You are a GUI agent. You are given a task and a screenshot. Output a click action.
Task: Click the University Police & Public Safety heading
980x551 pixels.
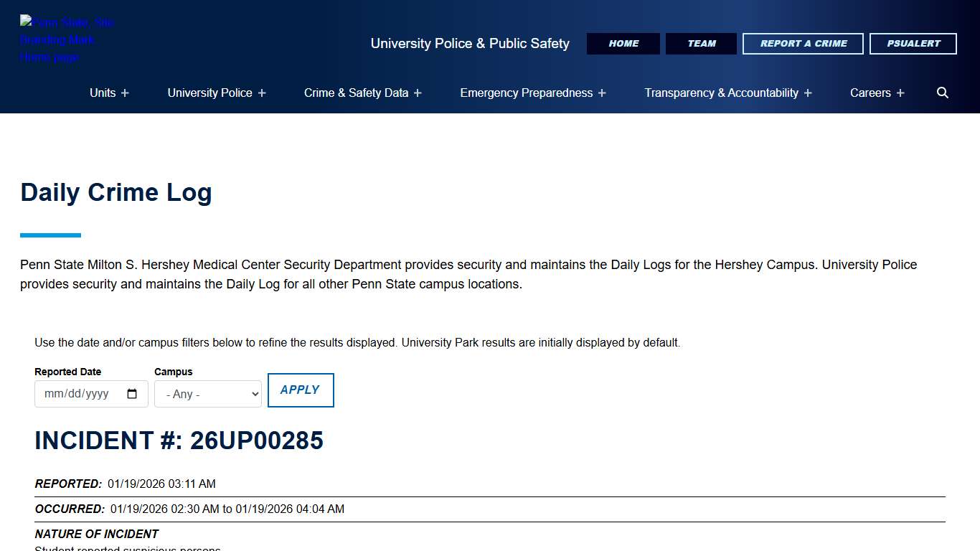470,43
